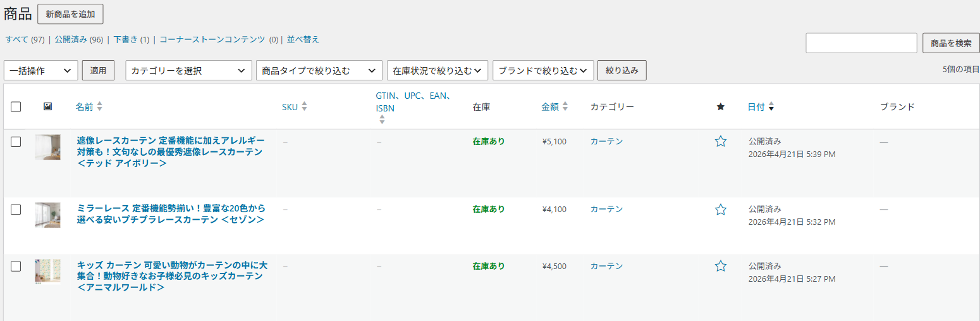Click the 絞り込み filter button
The height and width of the screenshot is (321, 980).
[x=622, y=70]
